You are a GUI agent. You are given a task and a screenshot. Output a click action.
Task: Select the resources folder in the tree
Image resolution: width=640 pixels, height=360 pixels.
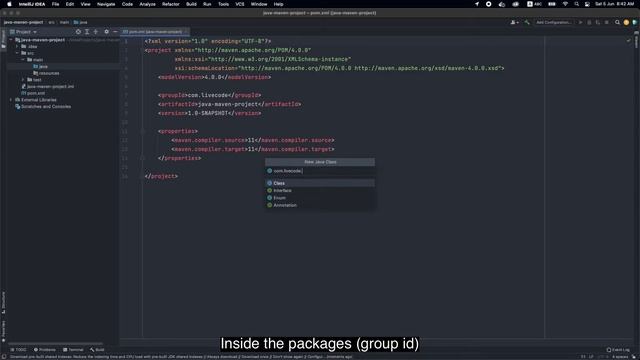pyautogui.click(x=46, y=73)
